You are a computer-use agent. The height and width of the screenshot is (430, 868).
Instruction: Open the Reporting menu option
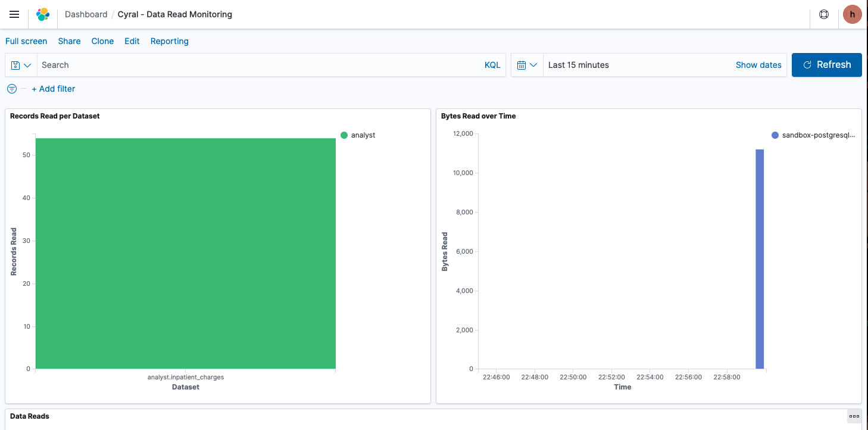(169, 41)
